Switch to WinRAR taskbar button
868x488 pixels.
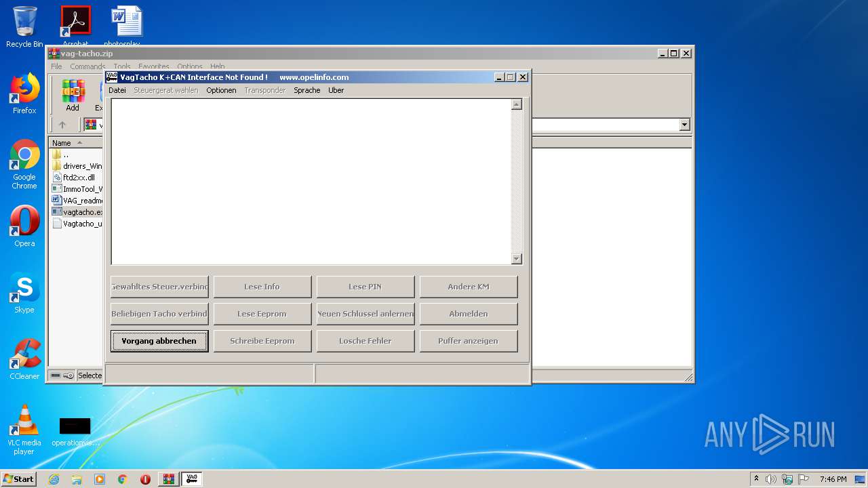168,479
